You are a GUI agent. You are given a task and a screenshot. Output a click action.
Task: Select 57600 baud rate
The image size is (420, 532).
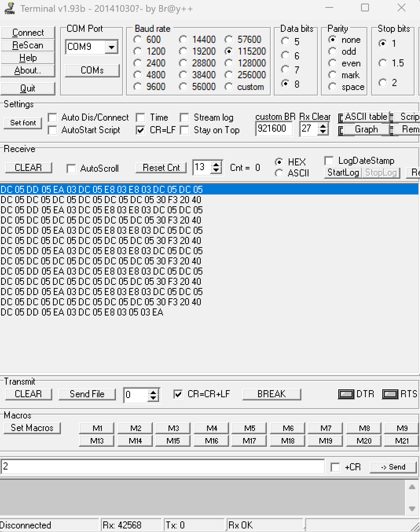click(229, 40)
